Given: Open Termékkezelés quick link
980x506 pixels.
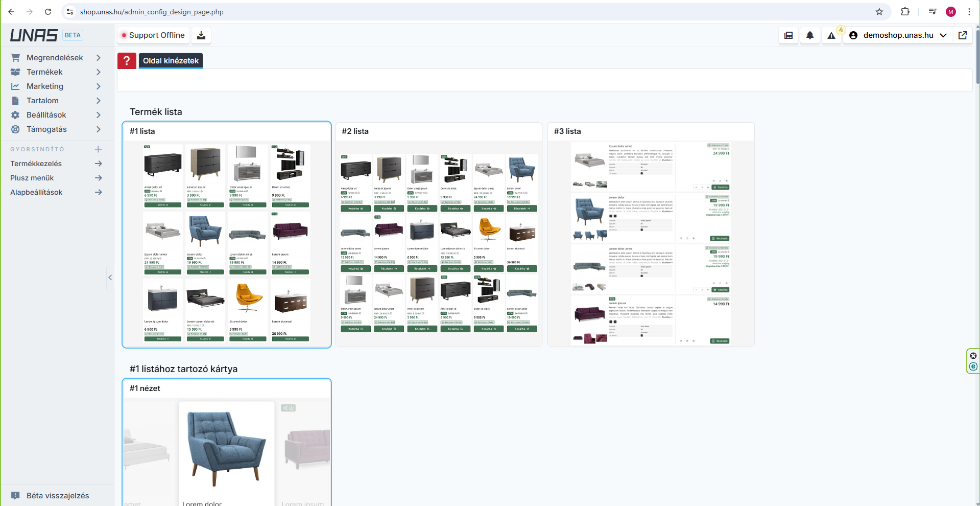Looking at the screenshot, I should [x=57, y=164].
